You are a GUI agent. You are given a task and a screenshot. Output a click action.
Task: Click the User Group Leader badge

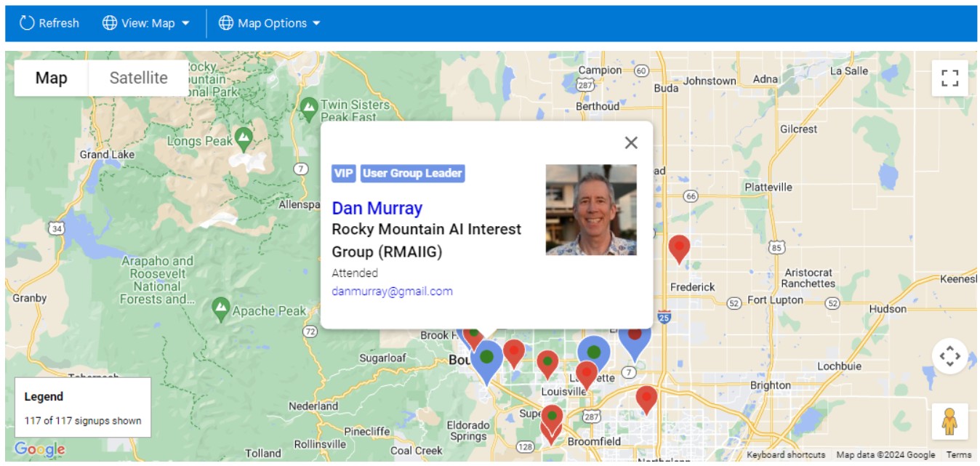click(x=412, y=173)
